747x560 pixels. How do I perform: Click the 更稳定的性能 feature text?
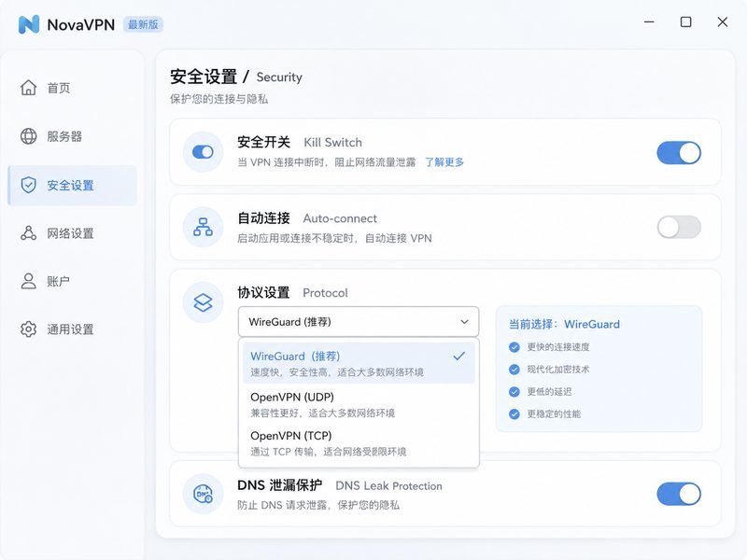click(x=554, y=414)
